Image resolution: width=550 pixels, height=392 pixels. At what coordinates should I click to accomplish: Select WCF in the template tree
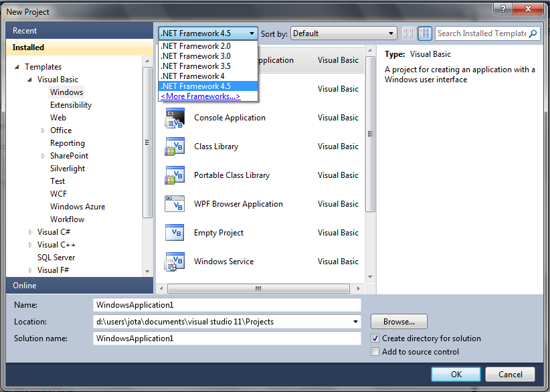coord(58,194)
